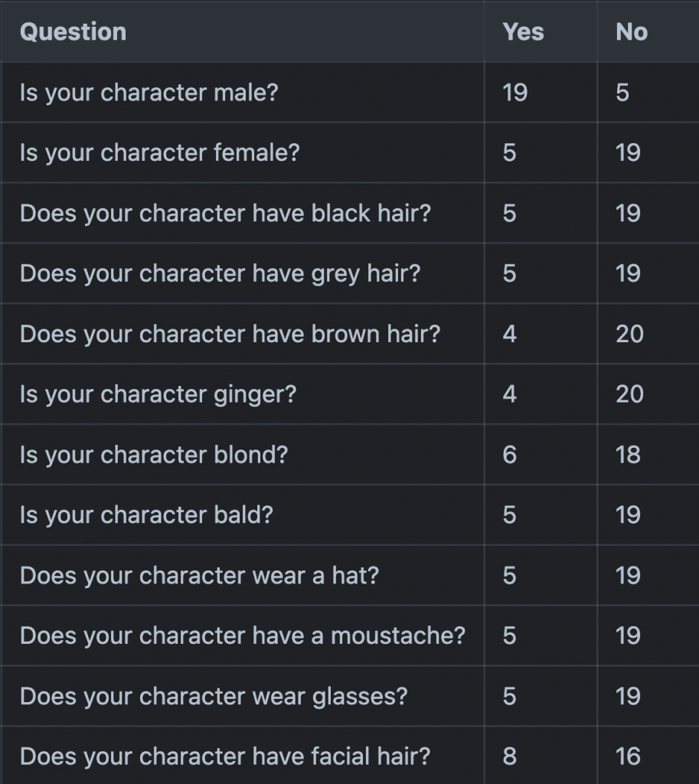Click 'Is your character blond?' text
Viewport: 699px width, 784px height.
coord(153,456)
